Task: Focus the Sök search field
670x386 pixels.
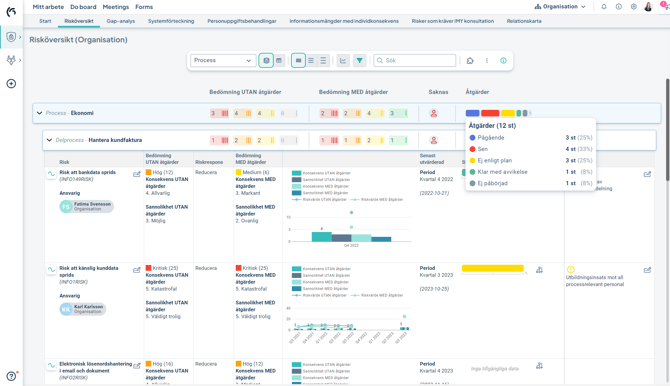Action: pos(415,61)
